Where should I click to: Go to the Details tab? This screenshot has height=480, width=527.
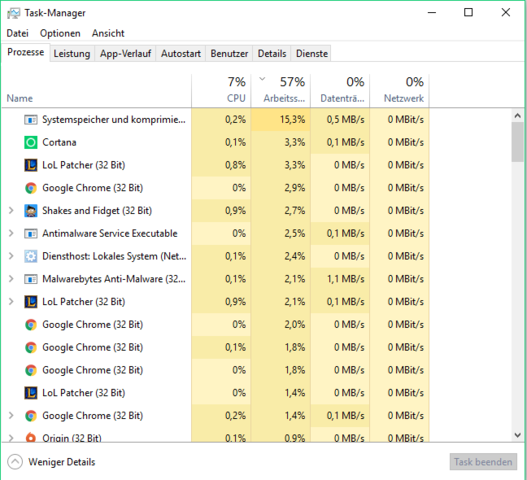[272, 54]
